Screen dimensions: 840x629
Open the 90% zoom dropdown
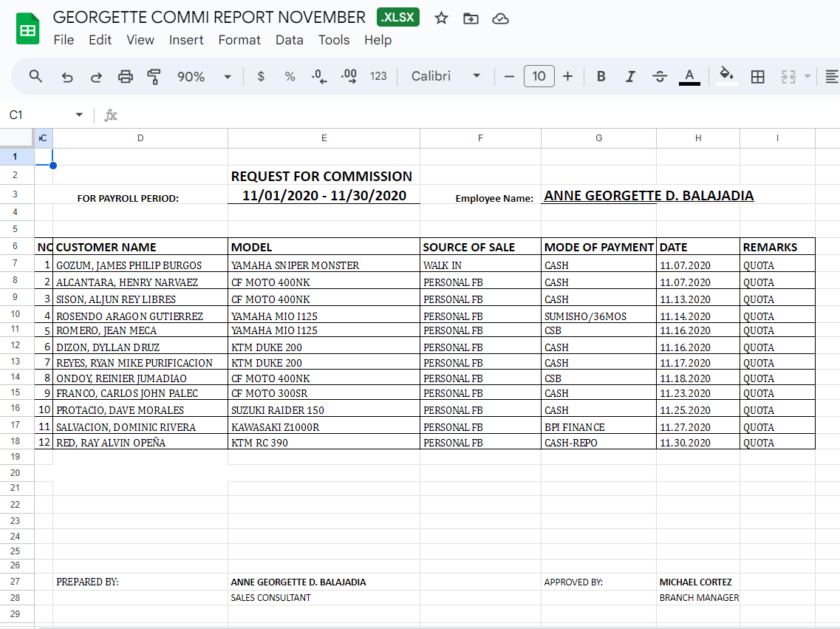(x=204, y=77)
